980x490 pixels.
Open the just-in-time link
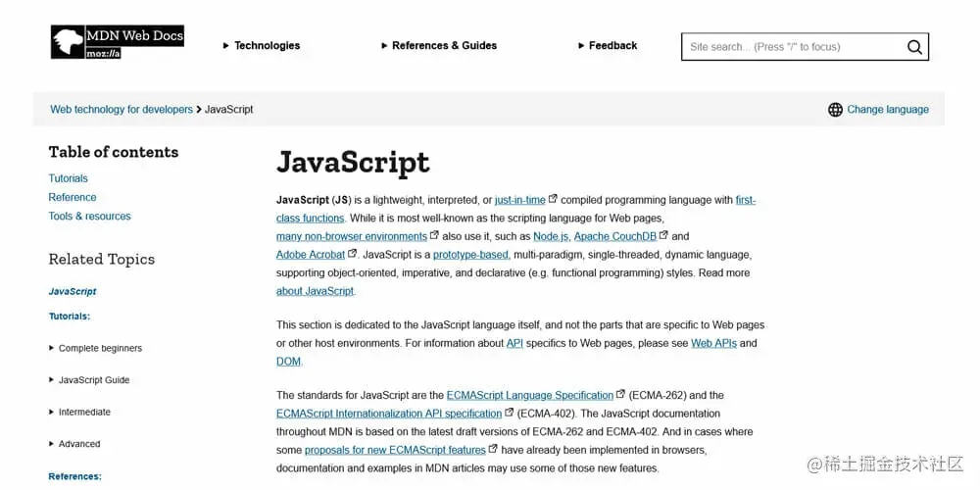click(x=520, y=200)
